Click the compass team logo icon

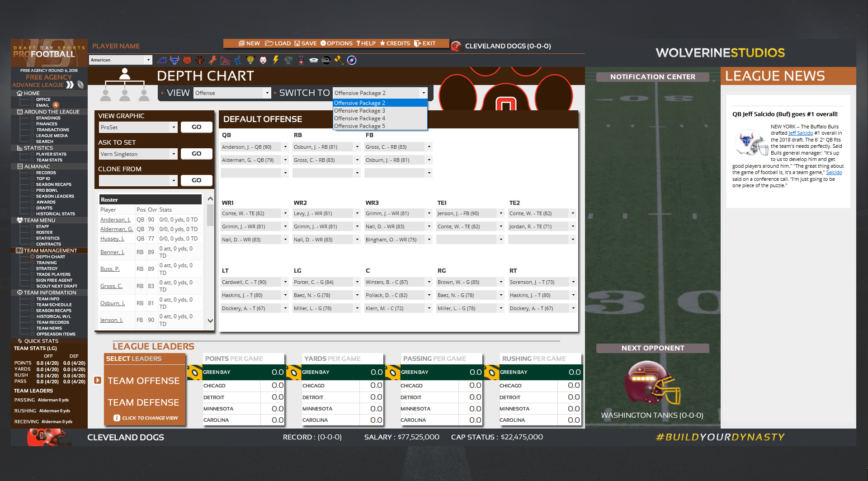[x=353, y=60]
